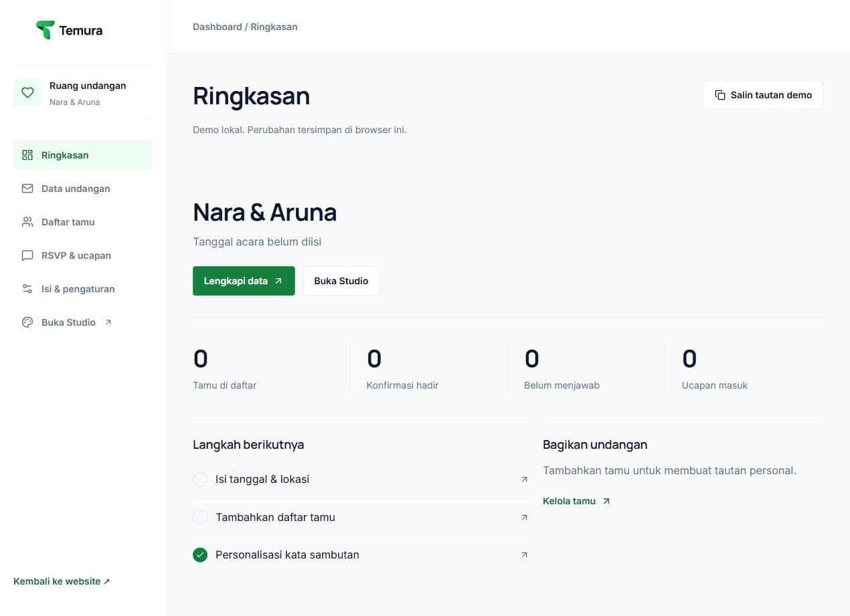This screenshot has height=616, width=850.
Task: Click the Langkah berikutnya heading
Action: click(x=248, y=445)
